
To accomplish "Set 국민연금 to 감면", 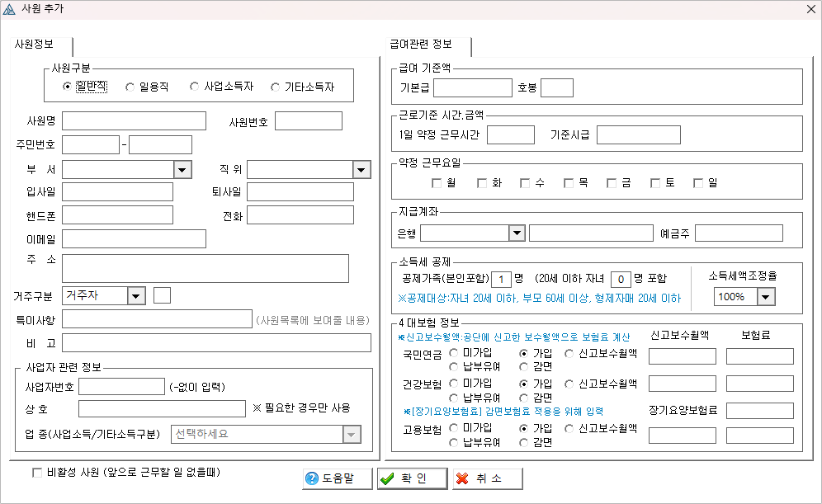I will point(523,367).
